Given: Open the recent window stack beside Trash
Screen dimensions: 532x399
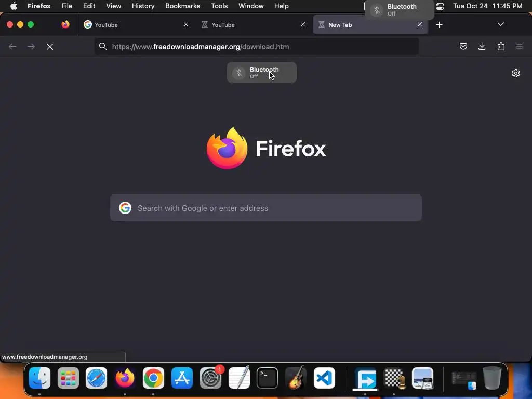Looking at the screenshot, I should [x=464, y=380].
